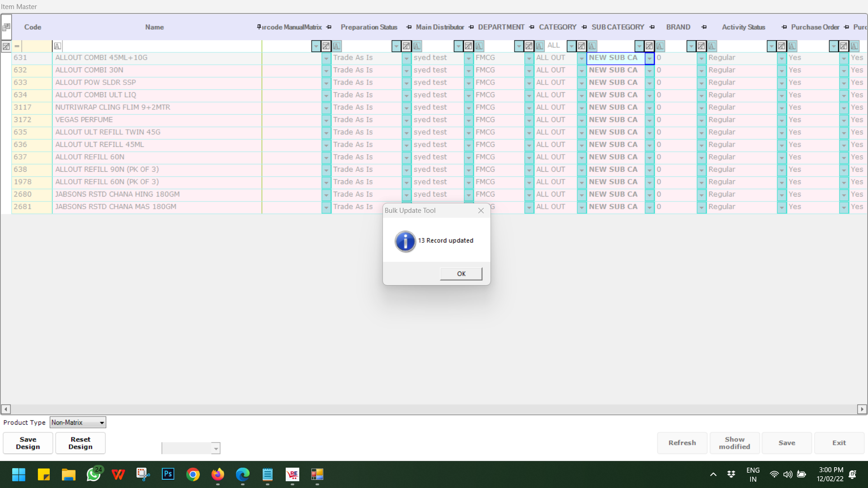
Task: Expand SUB CATEGORY dropdown for row 631
Action: pos(649,58)
